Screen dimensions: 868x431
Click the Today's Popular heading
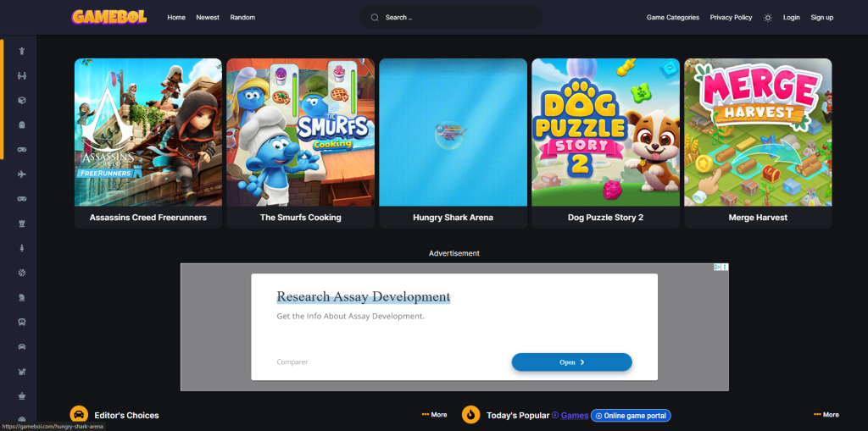[x=518, y=415]
